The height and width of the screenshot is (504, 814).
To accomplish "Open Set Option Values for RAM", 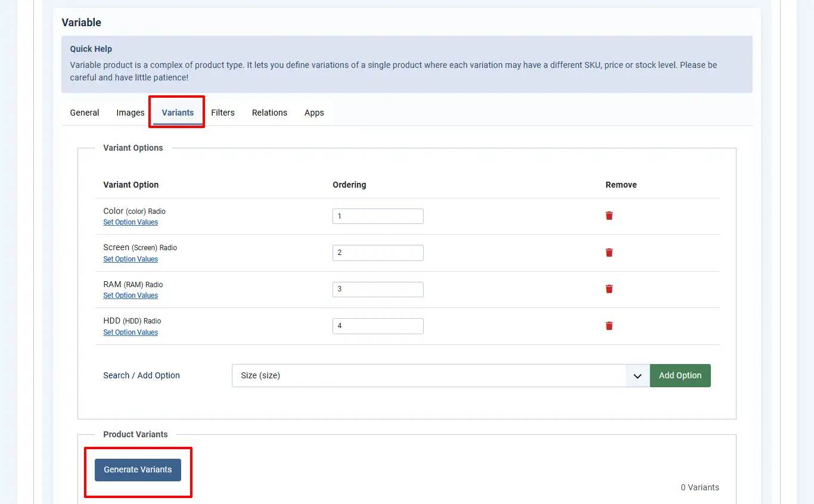I will tap(131, 295).
